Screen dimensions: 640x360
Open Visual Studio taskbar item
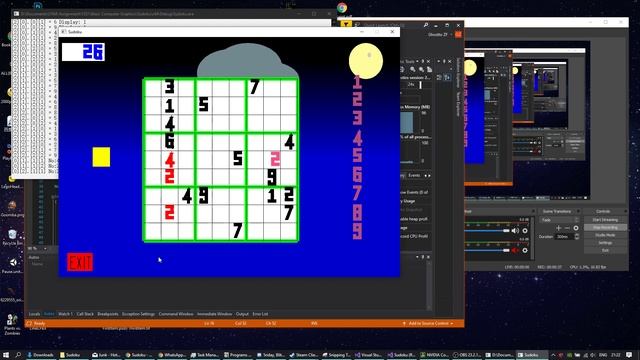[x=369, y=355]
